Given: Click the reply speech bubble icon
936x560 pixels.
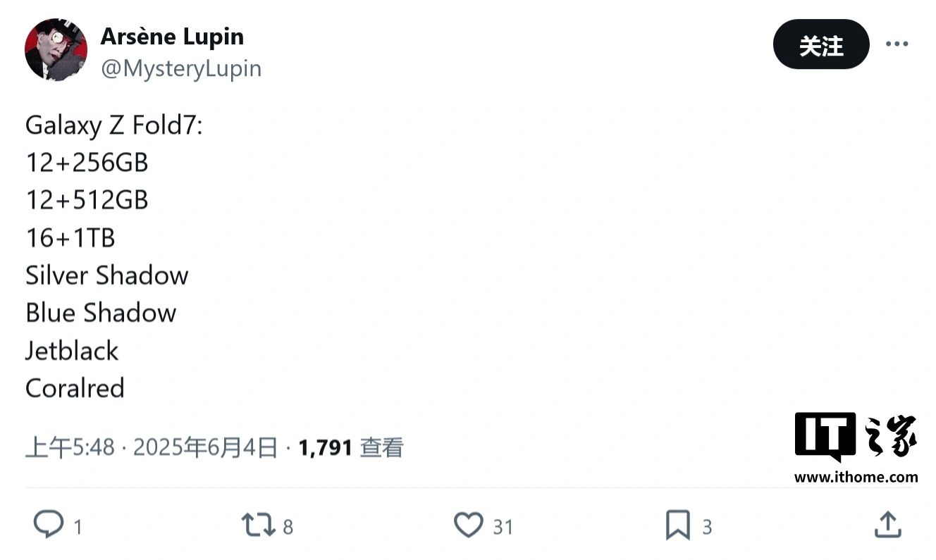Looking at the screenshot, I should (49, 525).
